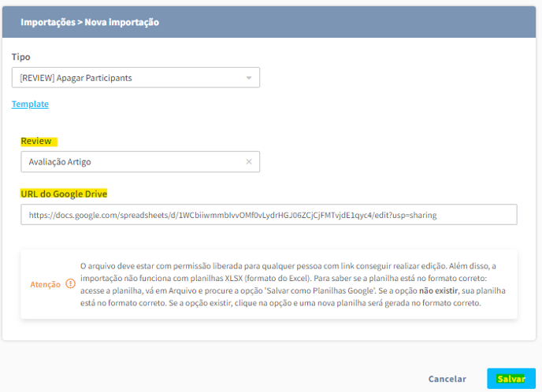Click Cancelar to discard the import
The width and height of the screenshot is (542, 392).
coord(447,379)
